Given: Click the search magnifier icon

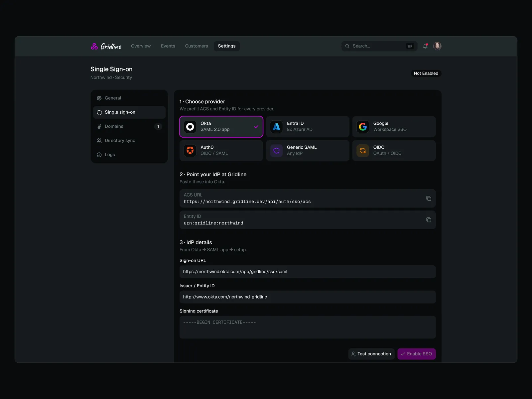Looking at the screenshot, I should [347, 46].
